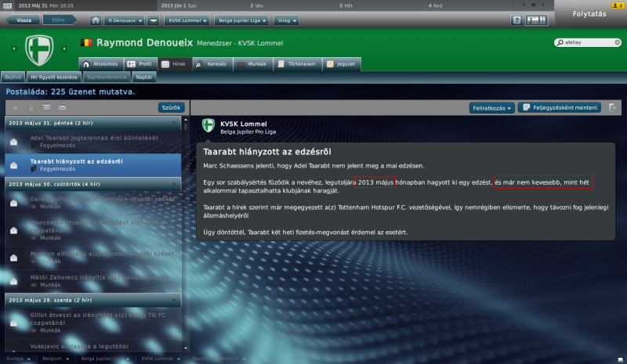
Task: Click the Folytatás continue button
Action: point(589,14)
